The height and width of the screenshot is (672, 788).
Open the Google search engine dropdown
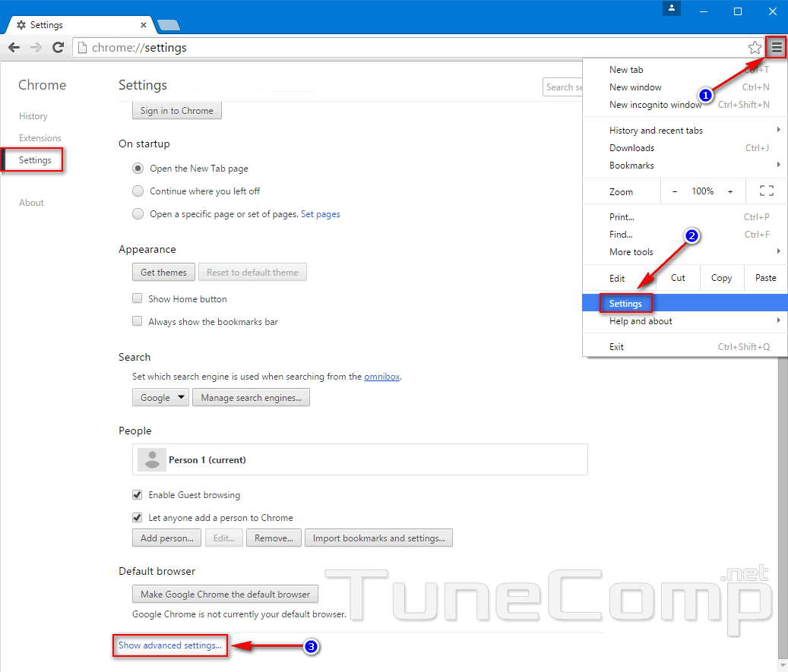pyautogui.click(x=160, y=397)
